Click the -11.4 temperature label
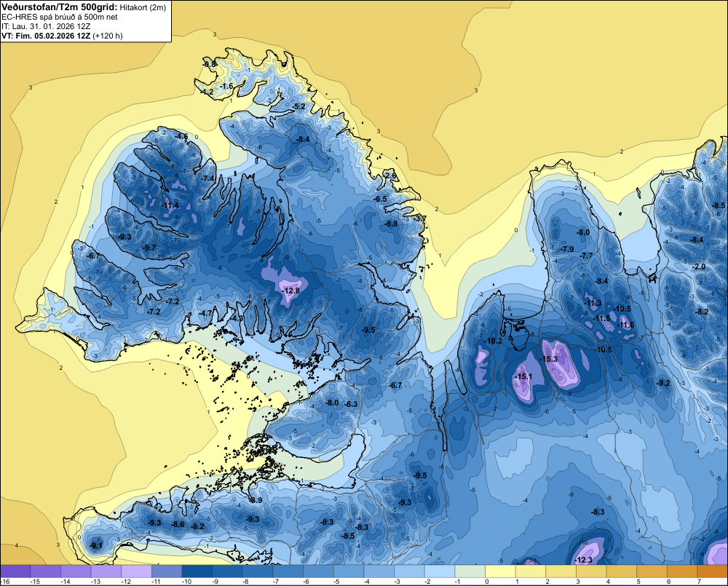The height and width of the screenshot is (586, 728). [170, 205]
